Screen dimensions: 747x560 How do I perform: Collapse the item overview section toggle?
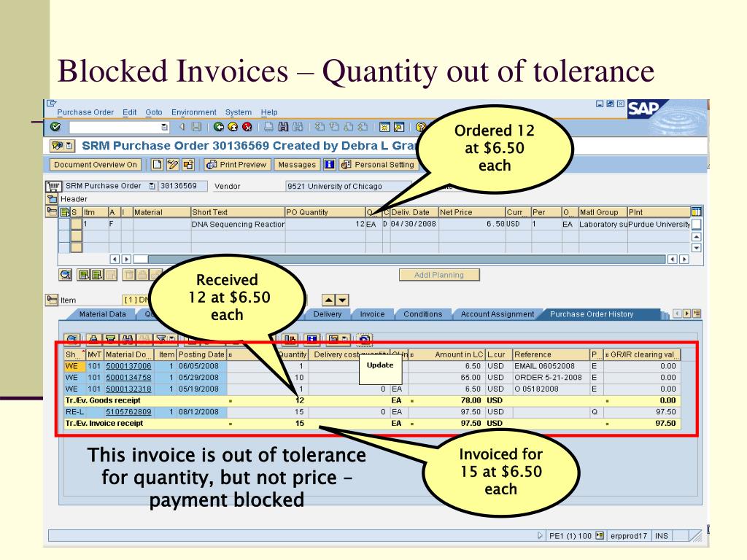tap(52, 211)
